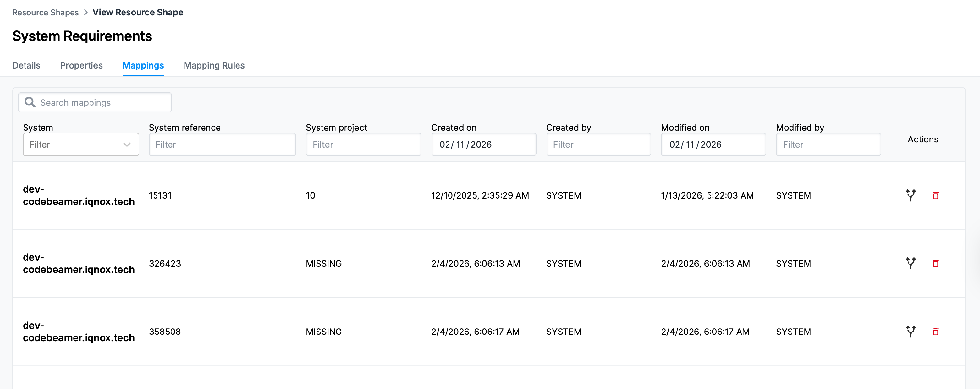Click the Created by filter field
Screen dimensions: 980x389
coord(598,144)
